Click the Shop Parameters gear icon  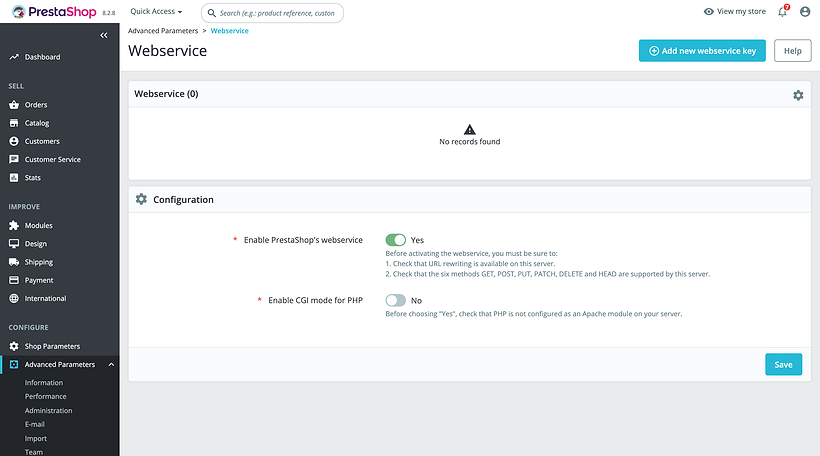click(14, 346)
